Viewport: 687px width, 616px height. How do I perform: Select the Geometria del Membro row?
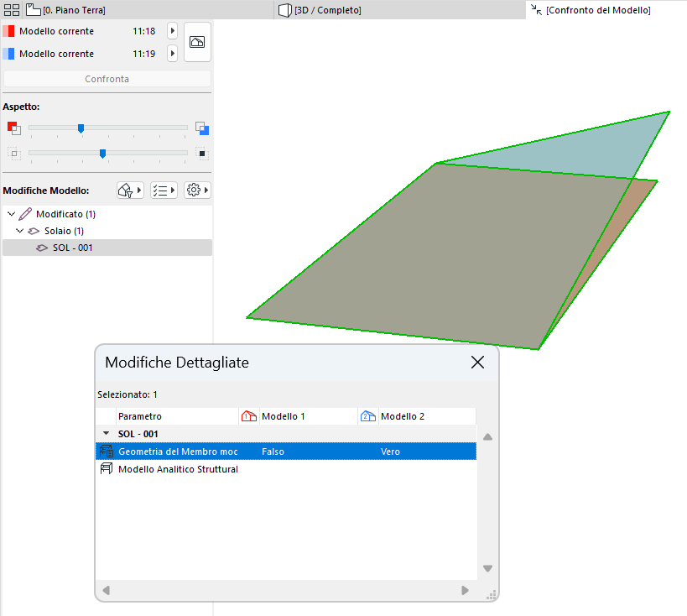tap(286, 452)
